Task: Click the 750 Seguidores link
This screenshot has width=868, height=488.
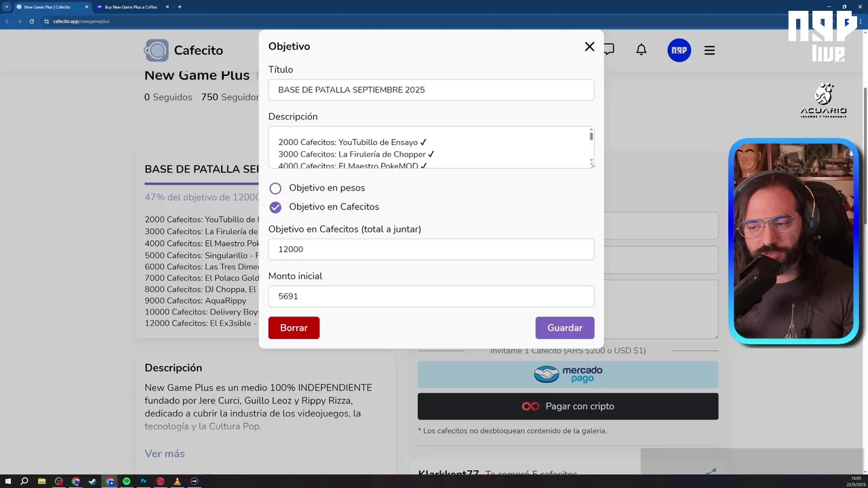Action: coord(230,97)
